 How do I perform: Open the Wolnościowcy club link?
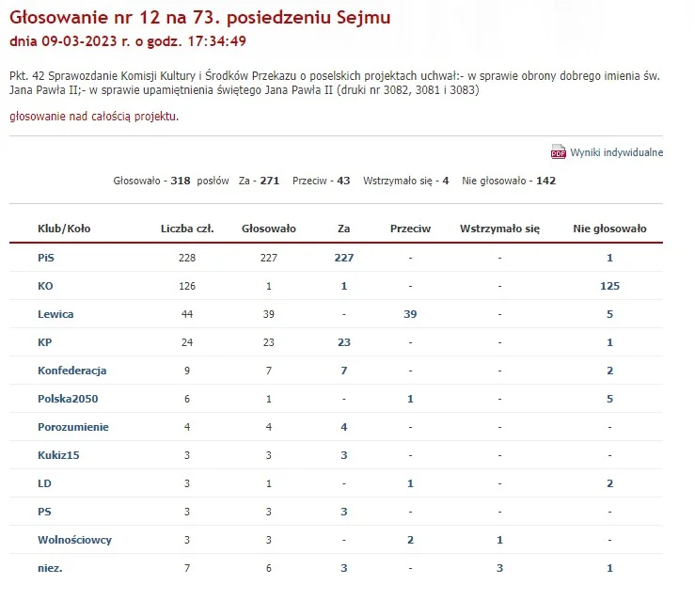pyautogui.click(x=74, y=540)
